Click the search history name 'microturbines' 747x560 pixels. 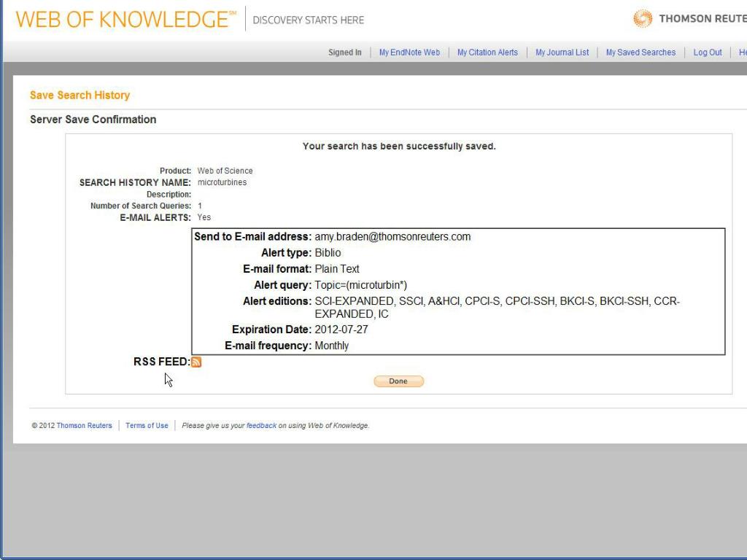[x=222, y=182]
